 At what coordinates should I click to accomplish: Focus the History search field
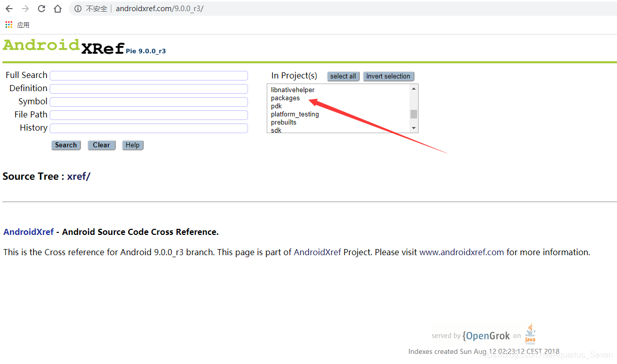(x=149, y=128)
